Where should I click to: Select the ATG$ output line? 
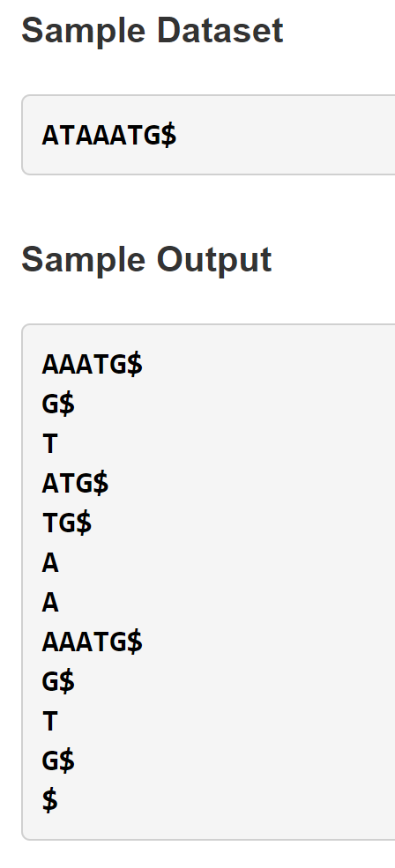75,484
